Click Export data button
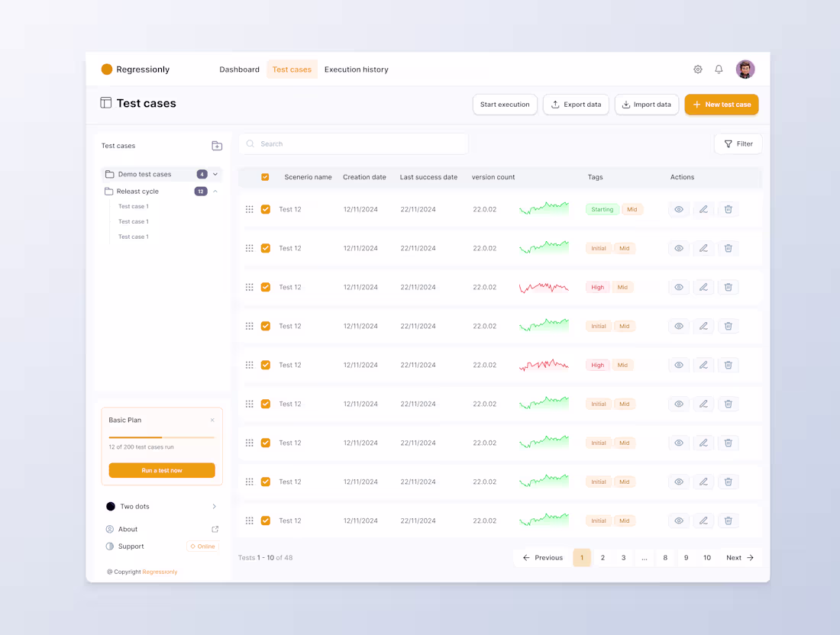The height and width of the screenshot is (635, 840). point(576,105)
